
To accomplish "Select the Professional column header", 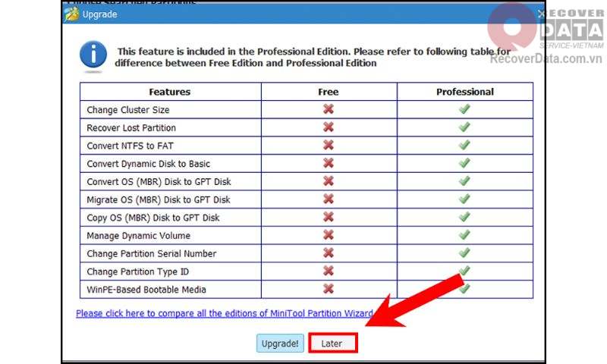I will 465,92.
